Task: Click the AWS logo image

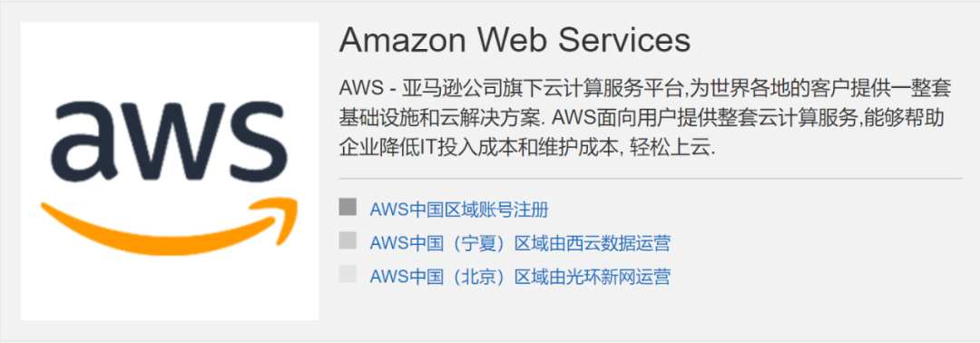Action: [x=170, y=171]
